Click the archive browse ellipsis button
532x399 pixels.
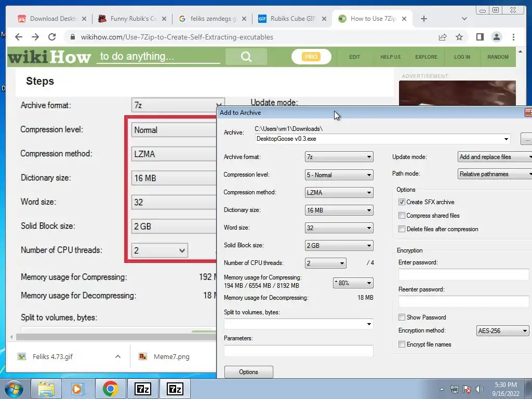tap(527, 139)
